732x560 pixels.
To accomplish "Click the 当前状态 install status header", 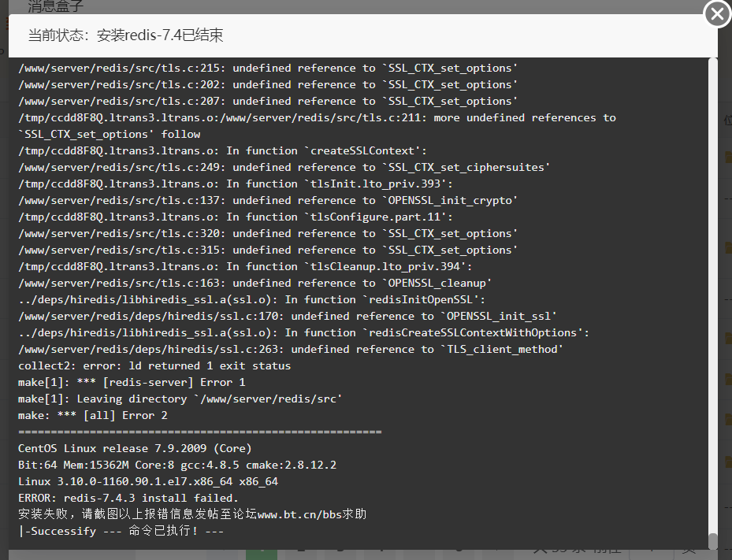I will 125,35.
